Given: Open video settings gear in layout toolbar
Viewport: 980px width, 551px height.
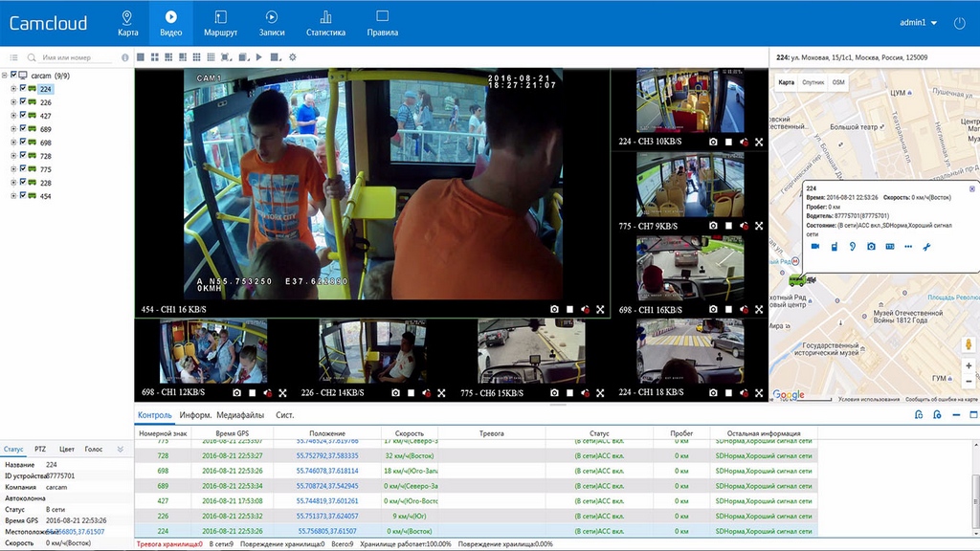Looking at the screenshot, I should click(x=292, y=57).
